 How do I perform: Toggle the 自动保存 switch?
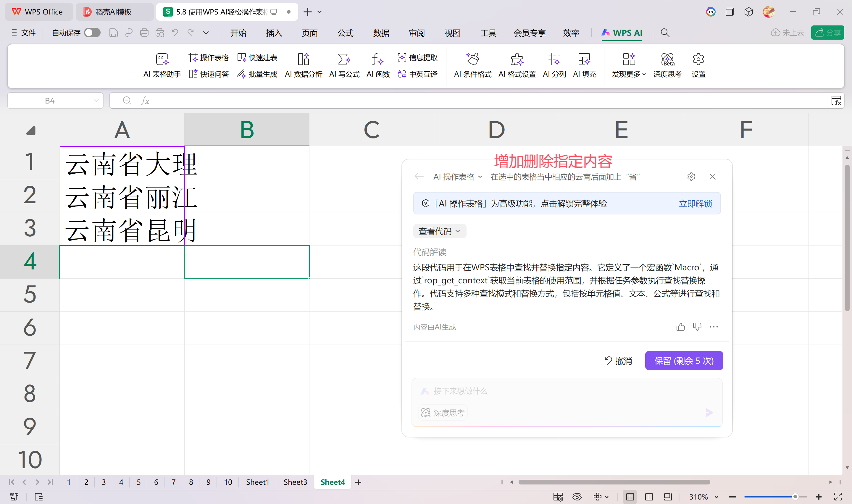point(92,33)
